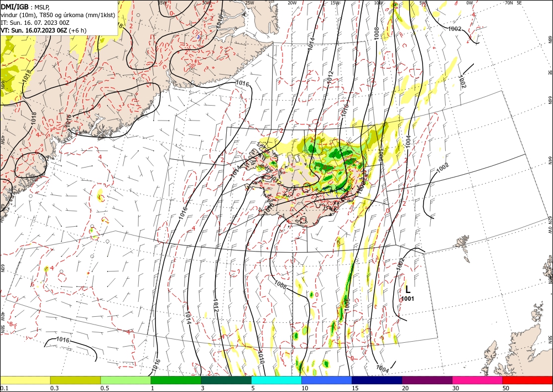This screenshot has height=392, width=553.
Task: Click the "30" legend scale value
Action: tap(456, 388)
